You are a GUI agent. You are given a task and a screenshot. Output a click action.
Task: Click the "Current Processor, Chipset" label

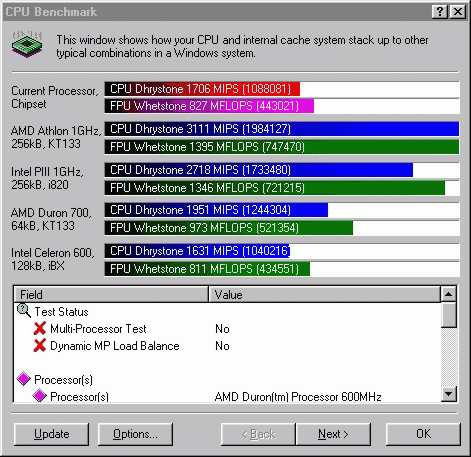point(54,97)
